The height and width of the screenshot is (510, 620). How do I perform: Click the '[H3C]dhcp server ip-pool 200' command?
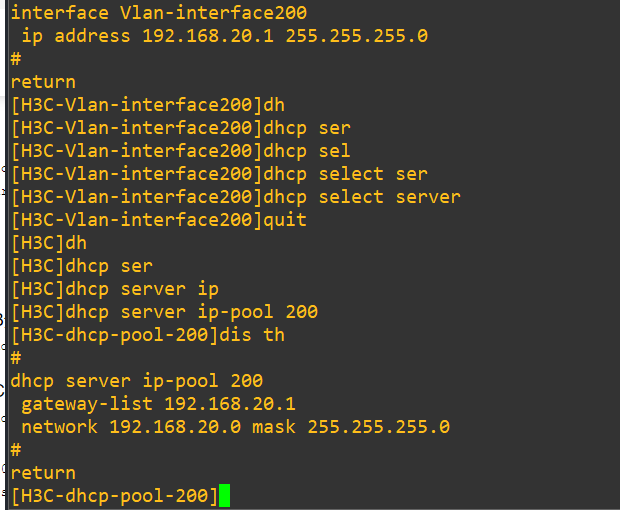click(x=164, y=312)
